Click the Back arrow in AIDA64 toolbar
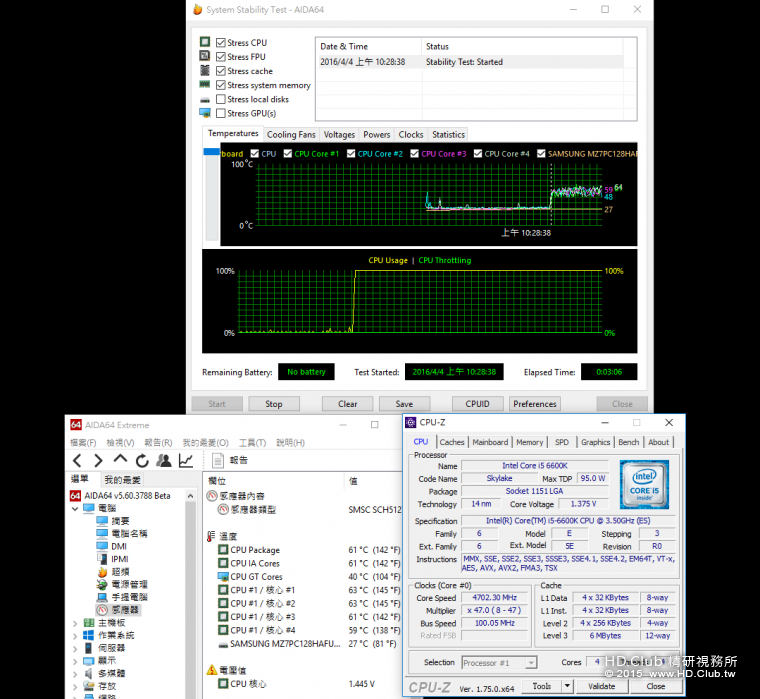 tap(77, 460)
